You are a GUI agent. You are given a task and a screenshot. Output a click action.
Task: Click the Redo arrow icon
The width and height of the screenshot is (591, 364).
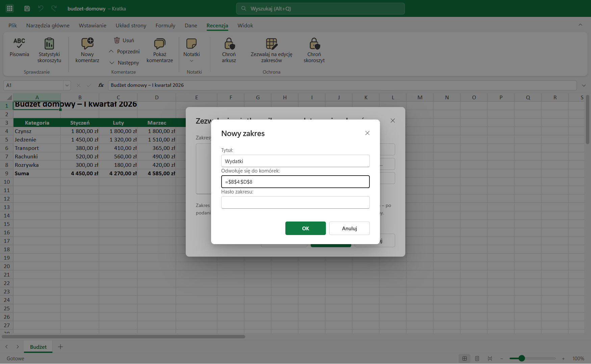(x=54, y=8)
